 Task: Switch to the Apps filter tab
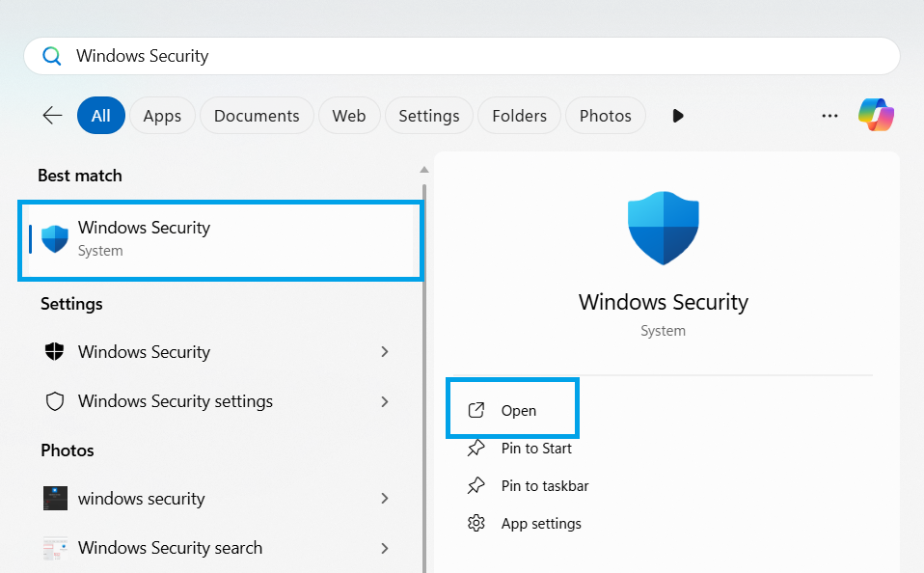click(x=162, y=116)
